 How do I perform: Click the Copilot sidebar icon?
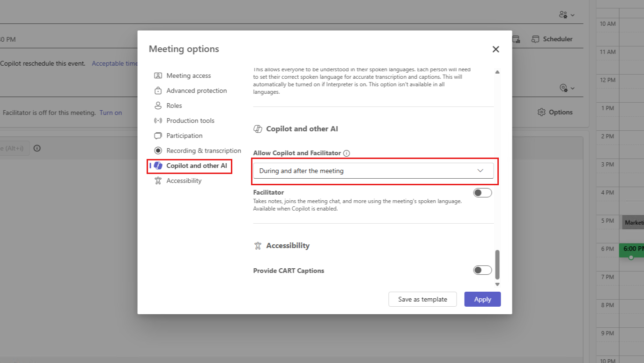[158, 166]
